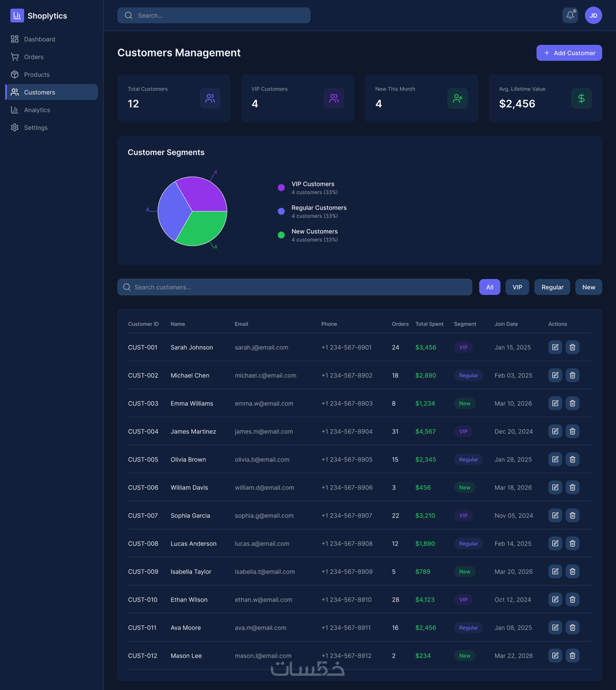Click the New Customers legend dot
The width and height of the screenshot is (616, 690).
click(281, 235)
